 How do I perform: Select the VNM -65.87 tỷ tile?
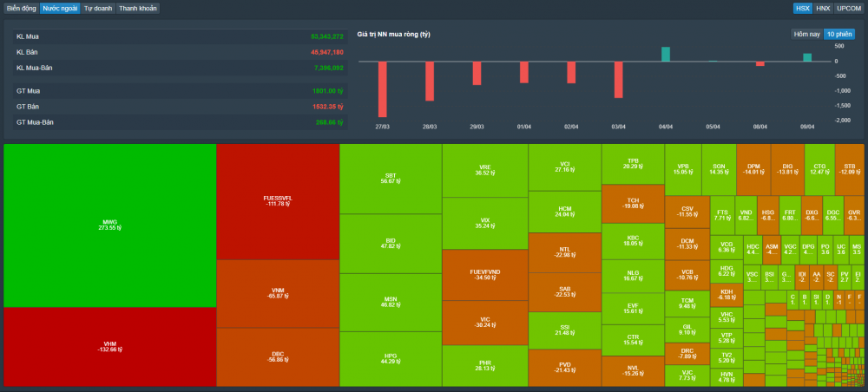pyautogui.click(x=278, y=294)
